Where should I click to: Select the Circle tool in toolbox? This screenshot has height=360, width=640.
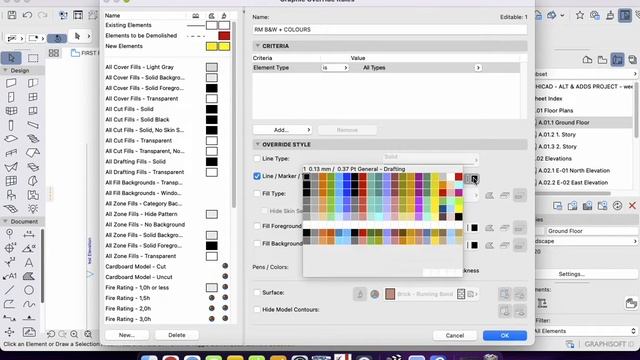pyautogui.click(x=29, y=290)
